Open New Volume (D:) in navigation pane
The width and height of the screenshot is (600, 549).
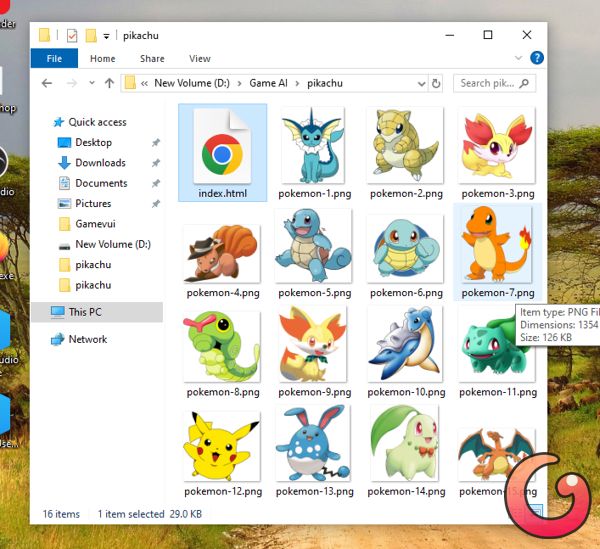pyautogui.click(x=112, y=244)
